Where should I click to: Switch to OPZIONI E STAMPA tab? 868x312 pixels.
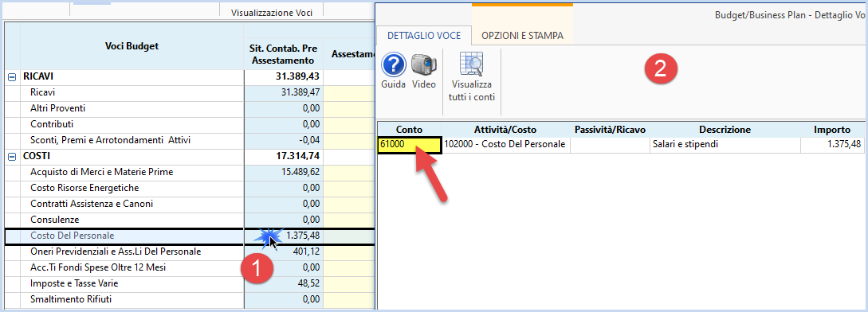coord(522,35)
